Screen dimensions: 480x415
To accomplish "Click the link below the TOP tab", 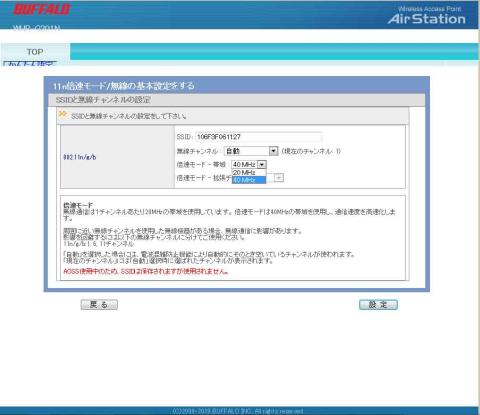I will tap(30, 63).
